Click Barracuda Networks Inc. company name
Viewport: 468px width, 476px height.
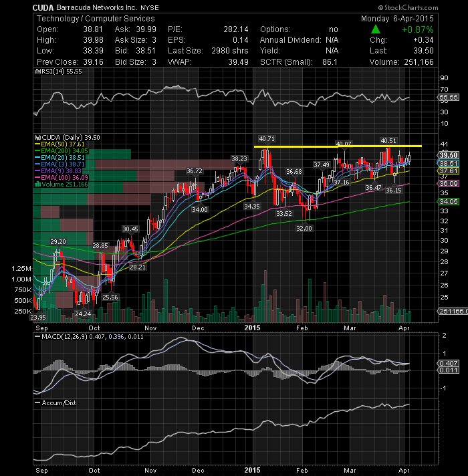[97, 7]
